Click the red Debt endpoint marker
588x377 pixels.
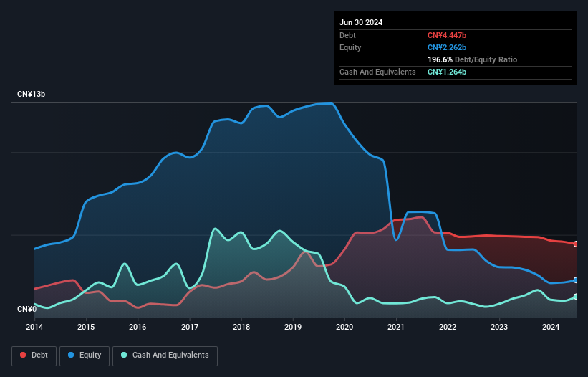[576, 244]
